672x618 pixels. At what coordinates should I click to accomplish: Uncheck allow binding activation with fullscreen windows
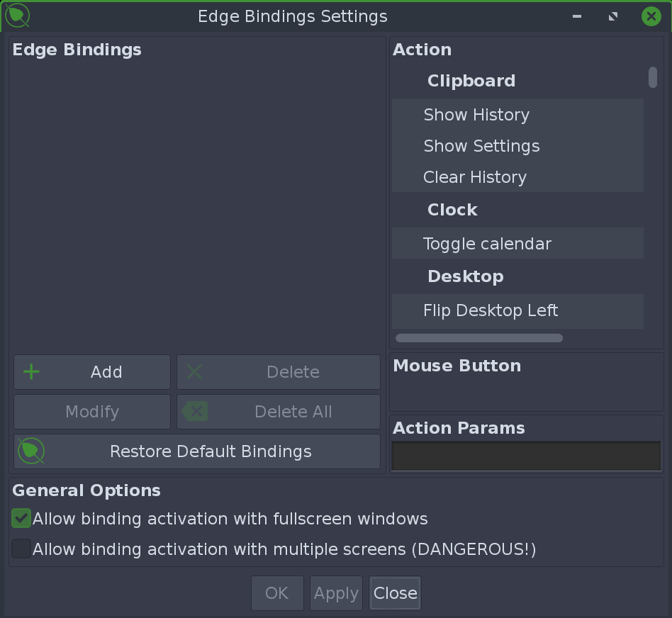point(21,518)
